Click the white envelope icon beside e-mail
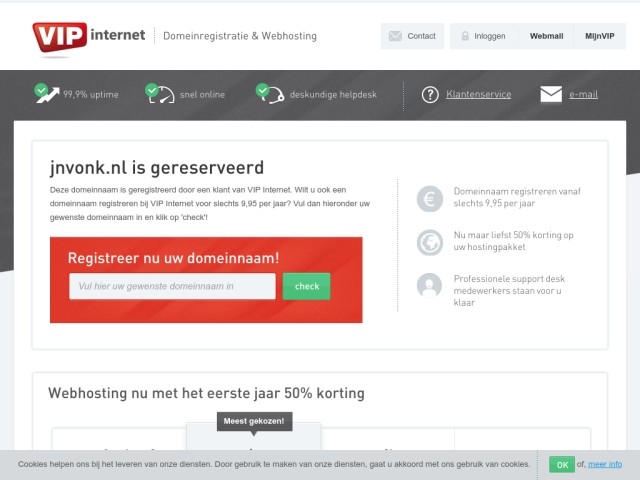 [551, 94]
